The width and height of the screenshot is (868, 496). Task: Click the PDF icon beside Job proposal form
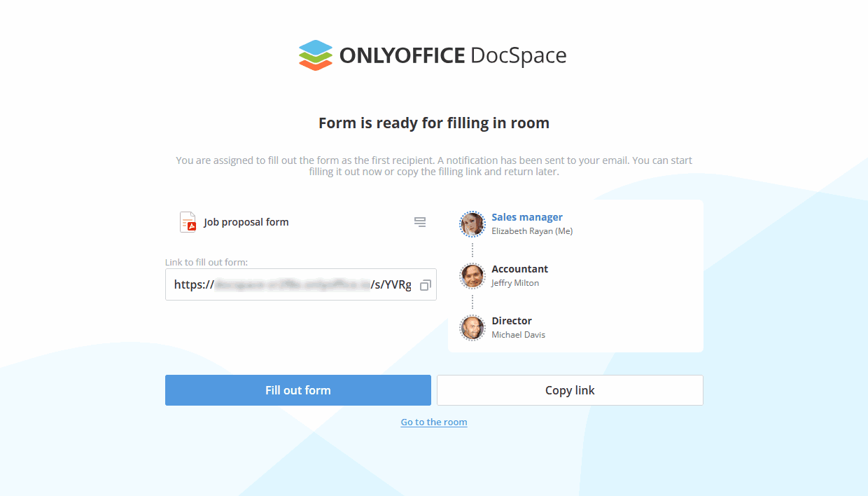(186, 221)
